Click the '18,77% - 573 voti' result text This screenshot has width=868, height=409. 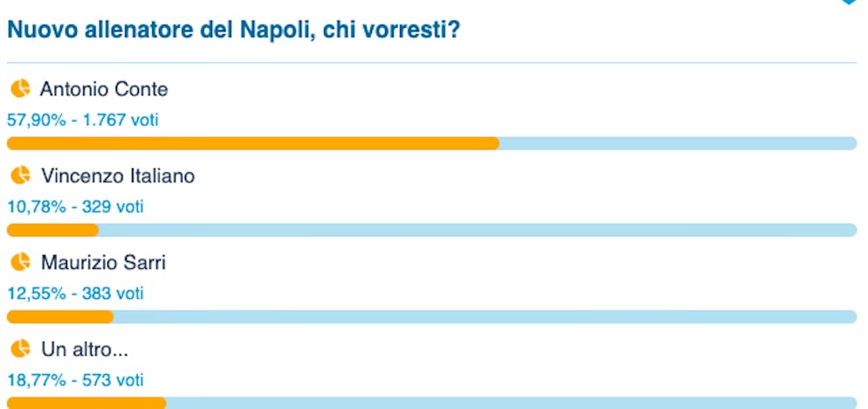[x=75, y=380]
